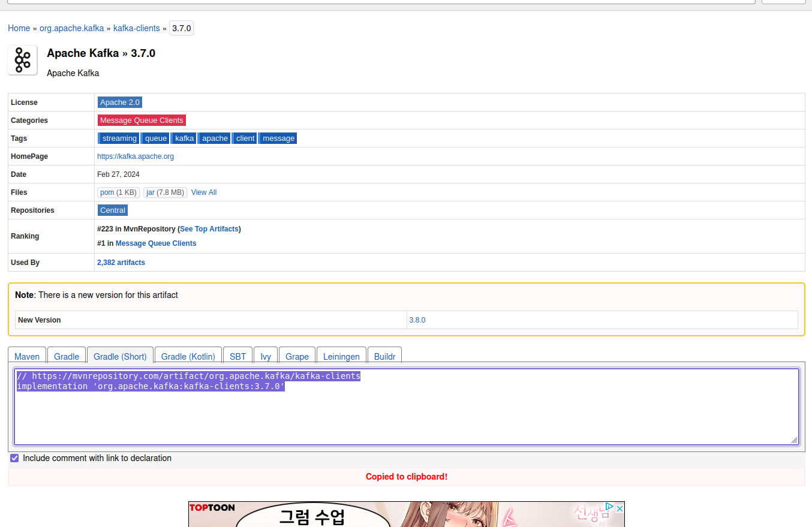This screenshot has width=812, height=527.
Task: Select the Gradle (Short) tab
Action: coord(120,356)
